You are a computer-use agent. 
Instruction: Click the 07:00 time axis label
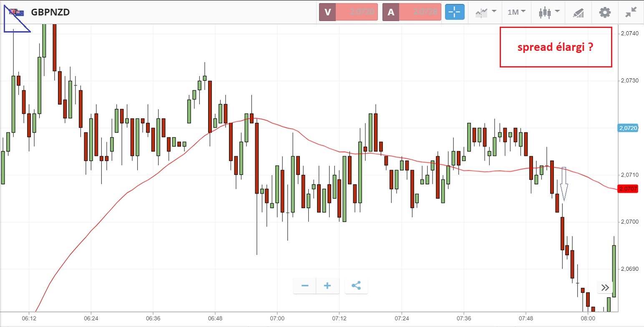tap(277, 319)
